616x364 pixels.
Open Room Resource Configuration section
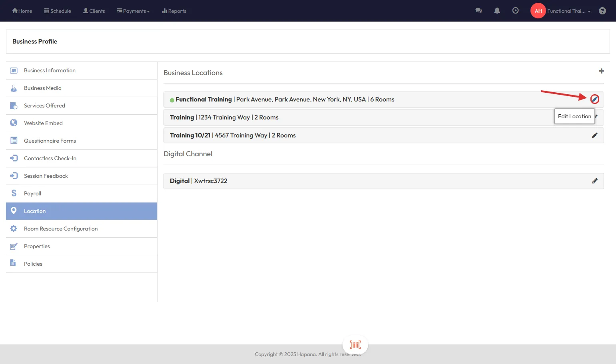(x=61, y=229)
